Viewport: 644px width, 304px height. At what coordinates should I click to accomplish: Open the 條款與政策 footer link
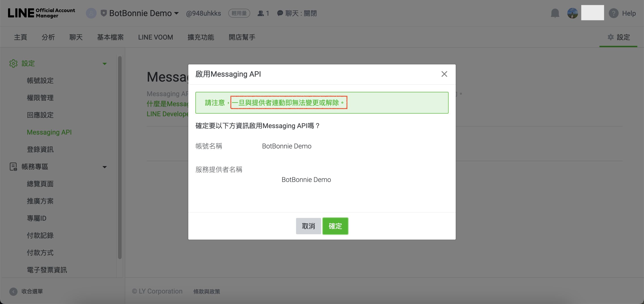click(x=206, y=291)
